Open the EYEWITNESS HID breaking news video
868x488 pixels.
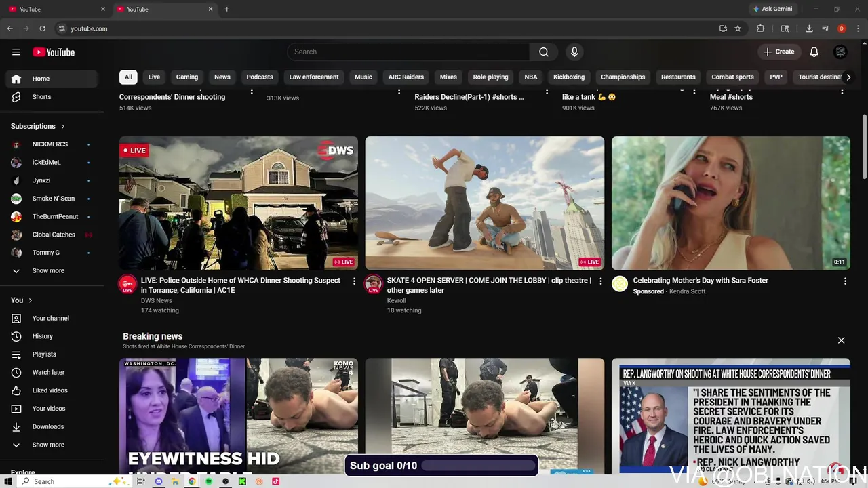click(239, 416)
